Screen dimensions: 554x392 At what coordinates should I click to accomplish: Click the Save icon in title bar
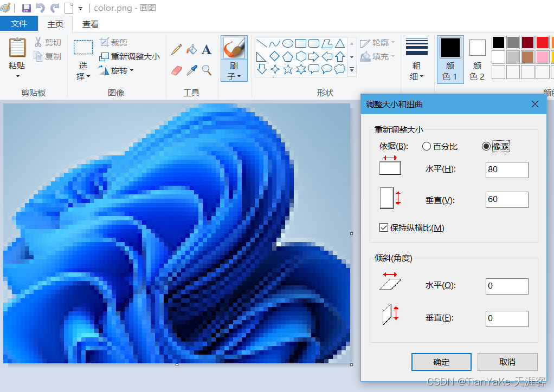click(x=27, y=8)
